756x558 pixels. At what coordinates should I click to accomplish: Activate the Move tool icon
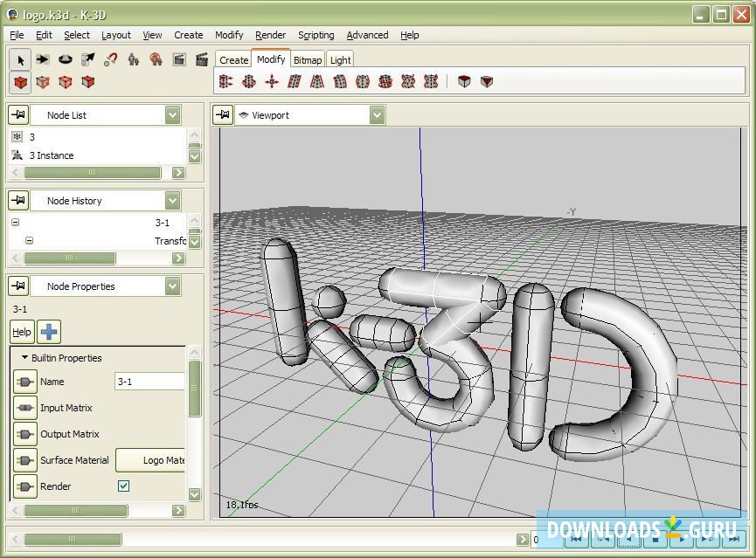pyautogui.click(x=43, y=59)
